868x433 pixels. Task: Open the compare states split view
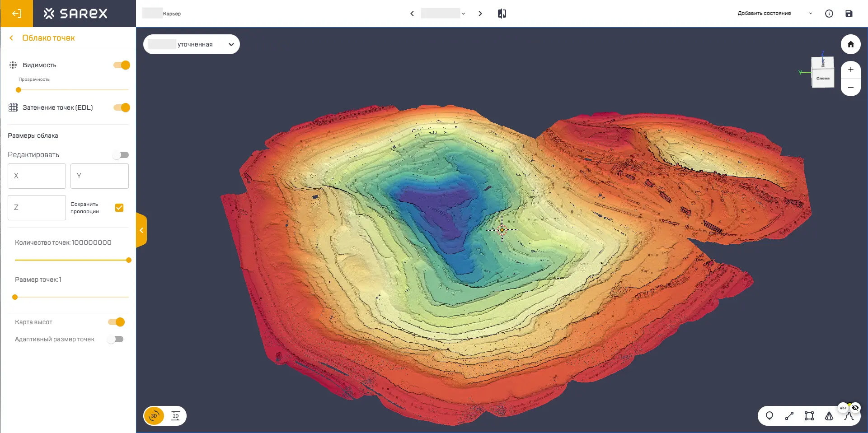click(502, 14)
